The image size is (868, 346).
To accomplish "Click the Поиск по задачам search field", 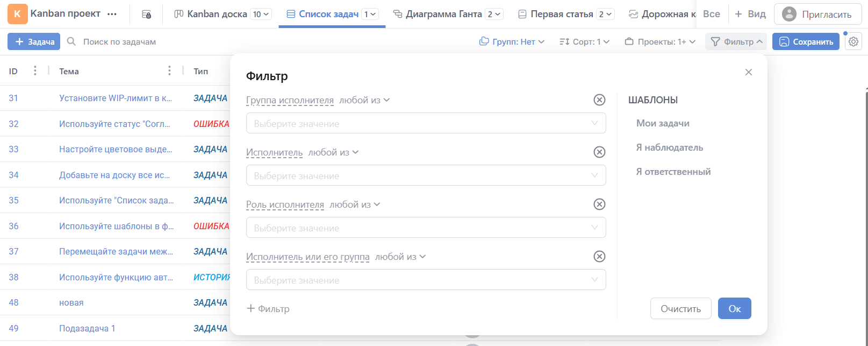I will click(x=119, y=41).
